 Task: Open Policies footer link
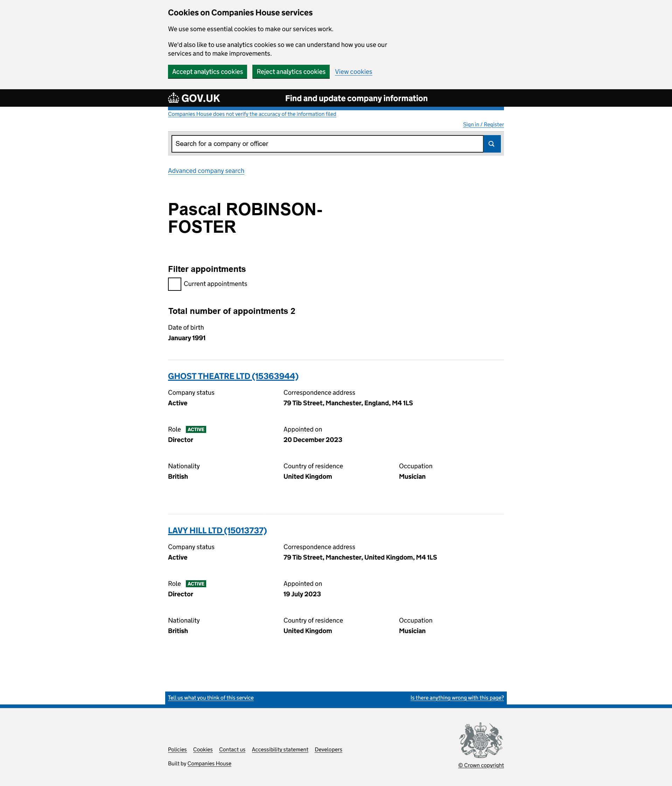click(177, 749)
